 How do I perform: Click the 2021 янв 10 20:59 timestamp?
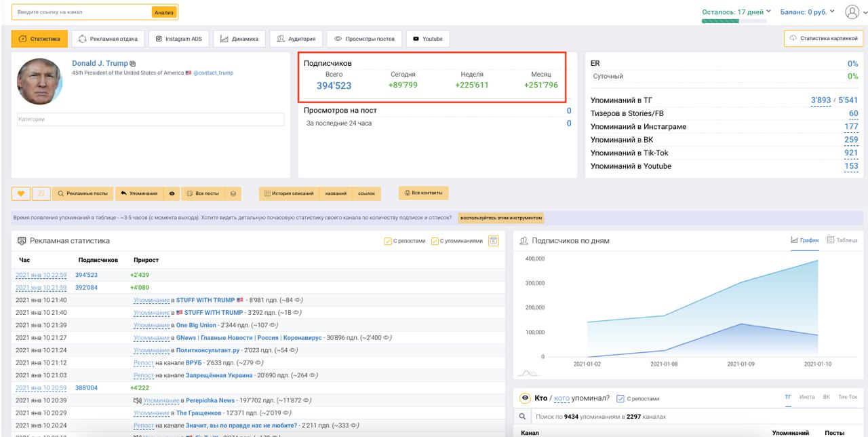41,387
